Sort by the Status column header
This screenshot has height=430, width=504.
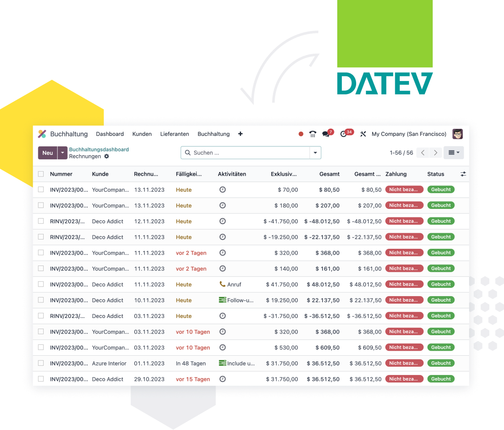(x=436, y=174)
